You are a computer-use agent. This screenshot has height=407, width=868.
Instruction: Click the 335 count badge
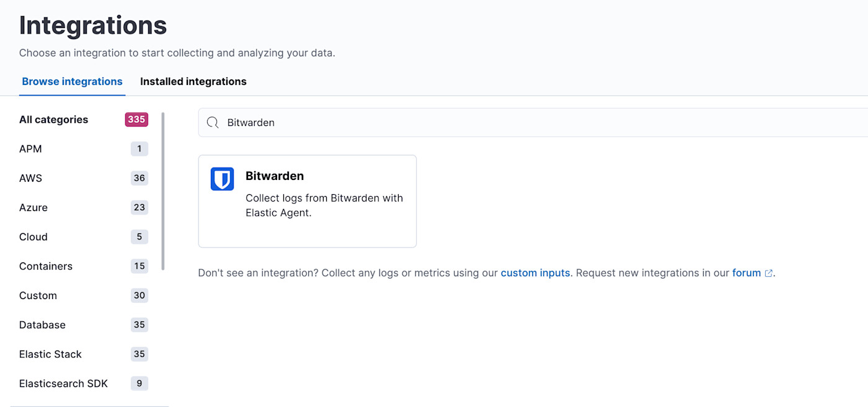point(136,119)
